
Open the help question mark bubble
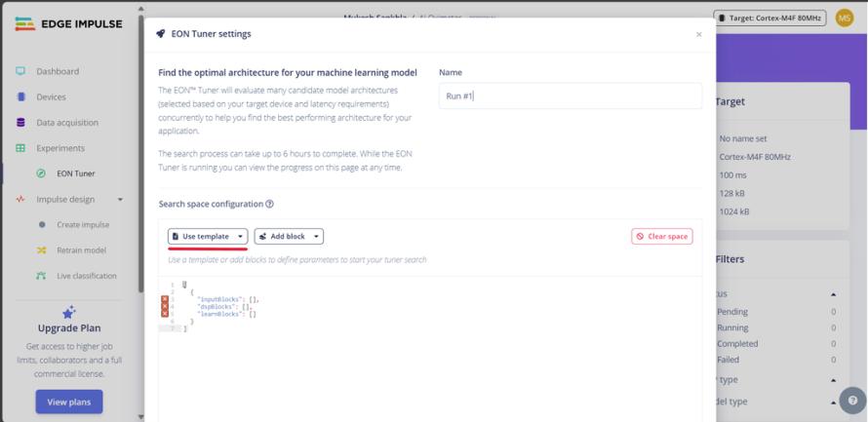point(852,401)
